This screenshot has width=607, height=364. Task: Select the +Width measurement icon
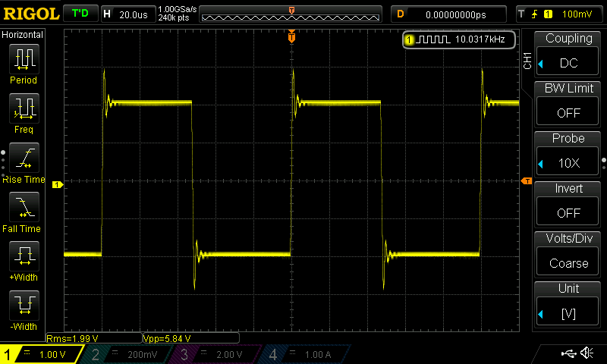click(x=24, y=257)
